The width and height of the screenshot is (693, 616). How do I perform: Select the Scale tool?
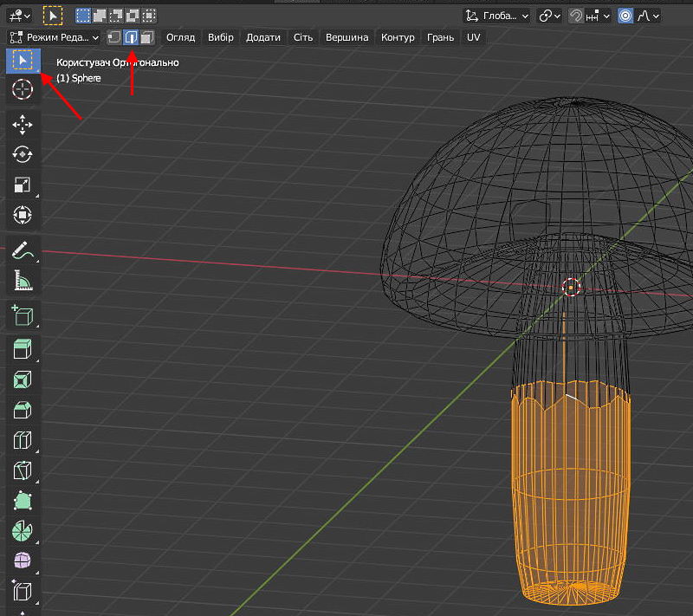[23, 185]
